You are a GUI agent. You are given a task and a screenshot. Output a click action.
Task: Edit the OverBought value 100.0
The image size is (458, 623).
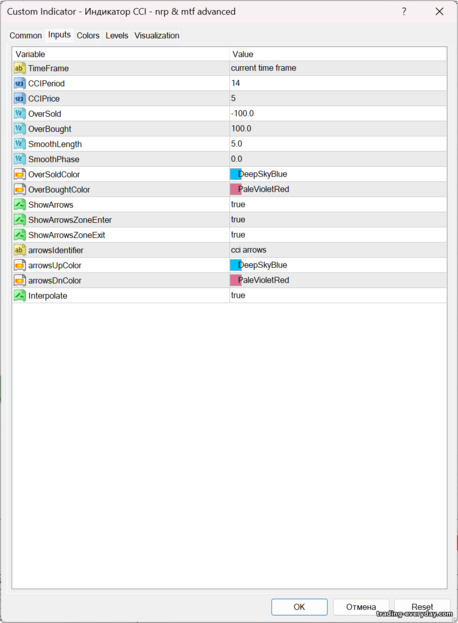click(242, 128)
